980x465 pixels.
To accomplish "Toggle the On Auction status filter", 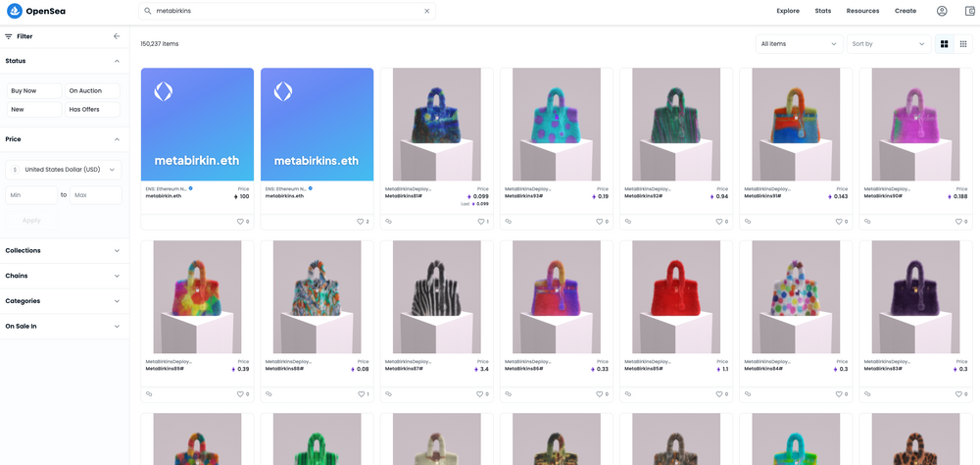I will click(92, 91).
